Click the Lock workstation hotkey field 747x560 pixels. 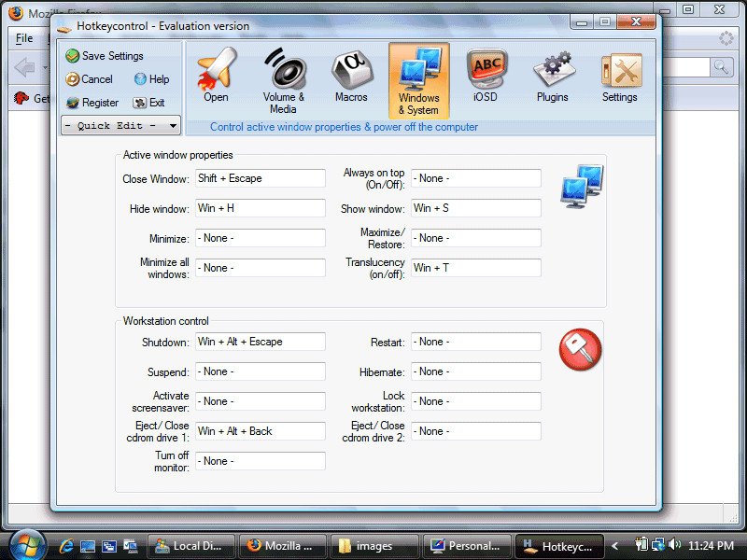coord(476,401)
